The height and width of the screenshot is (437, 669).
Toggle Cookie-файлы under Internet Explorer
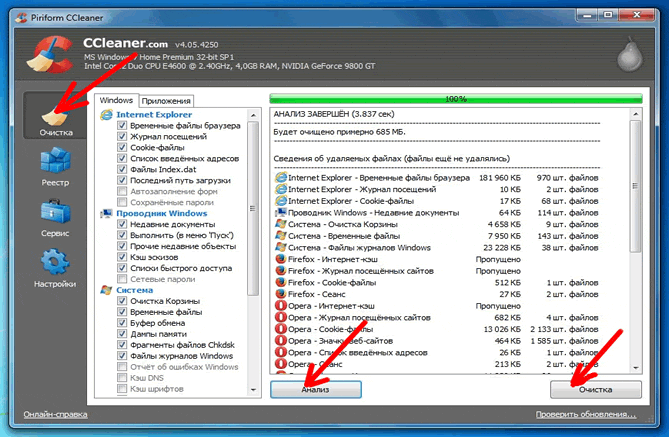coord(122,147)
